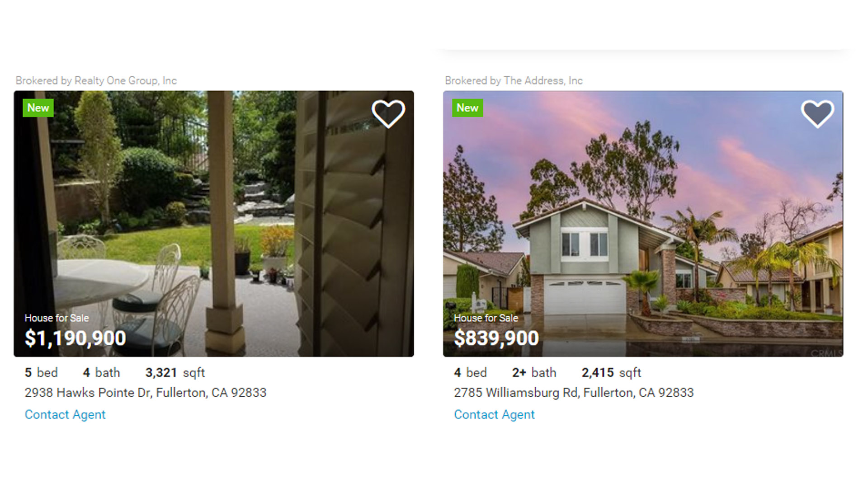Open address 2785 Williamsburg Rd, Fullerton
Viewport: 868px width, 488px height.
pos(574,393)
